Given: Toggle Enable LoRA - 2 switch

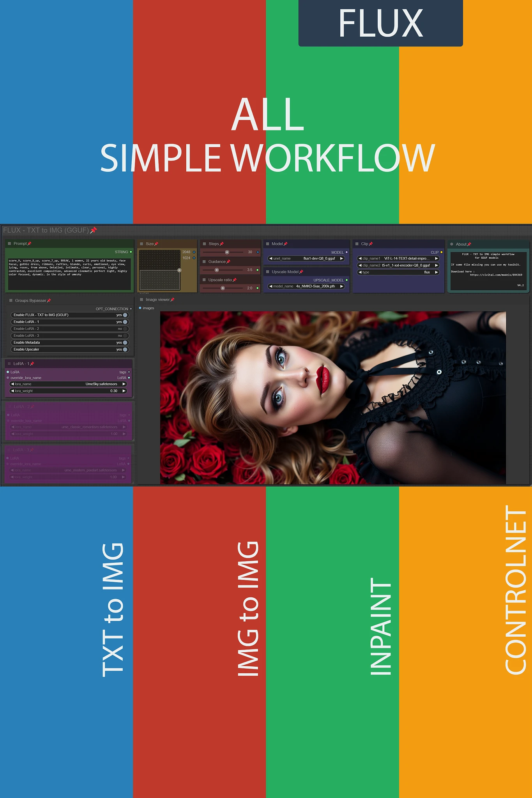Looking at the screenshot, I should coord(125,329).
